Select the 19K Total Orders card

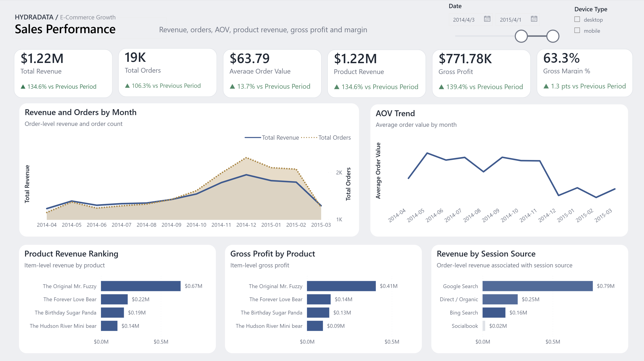click(167, 73)
